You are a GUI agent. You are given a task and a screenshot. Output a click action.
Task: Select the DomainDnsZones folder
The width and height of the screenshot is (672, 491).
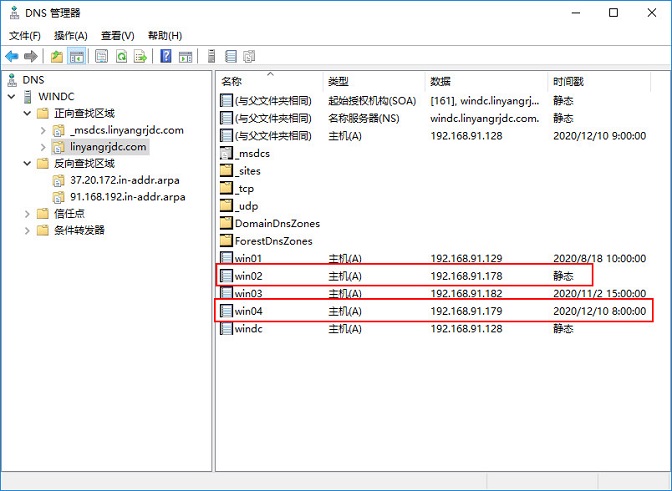tap(270, 223)
